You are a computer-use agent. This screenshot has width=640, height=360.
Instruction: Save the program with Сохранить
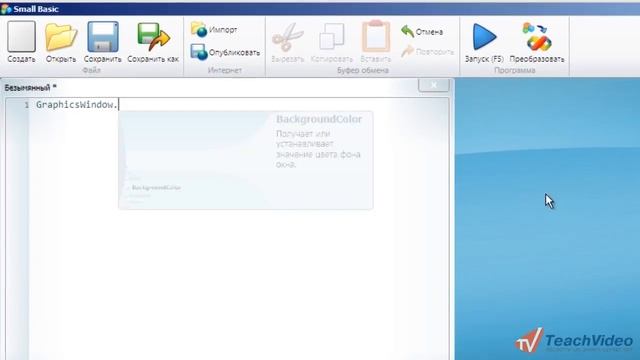(102, 42)
